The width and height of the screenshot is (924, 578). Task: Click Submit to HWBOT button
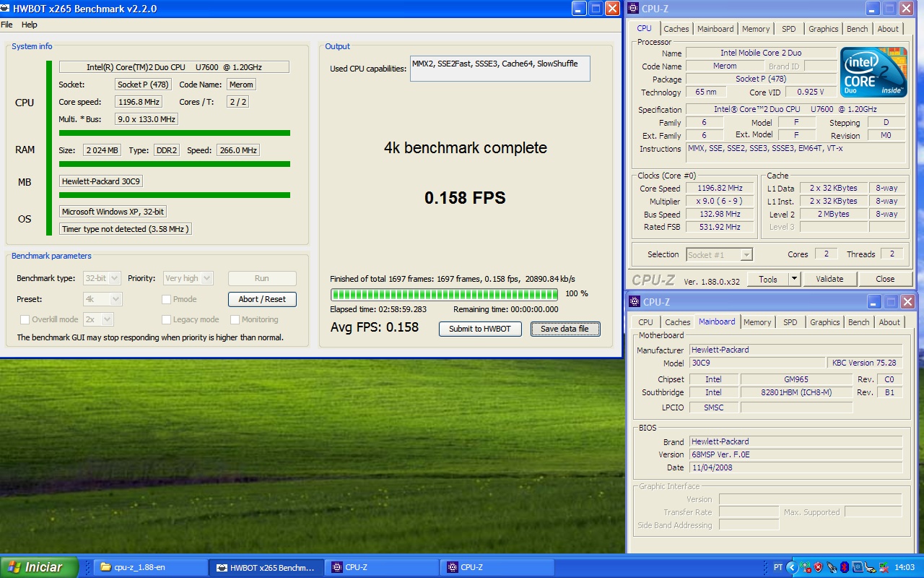coord(480,329)
